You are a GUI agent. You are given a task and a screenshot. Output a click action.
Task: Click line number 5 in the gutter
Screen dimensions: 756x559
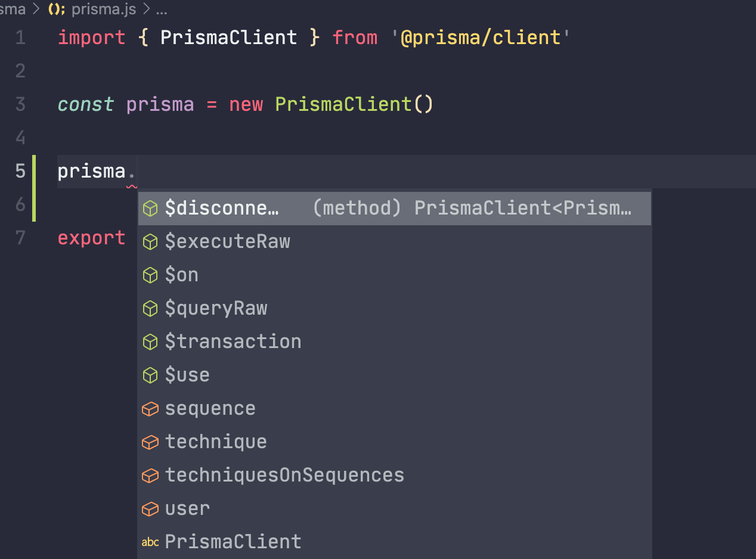coord(20,171)
